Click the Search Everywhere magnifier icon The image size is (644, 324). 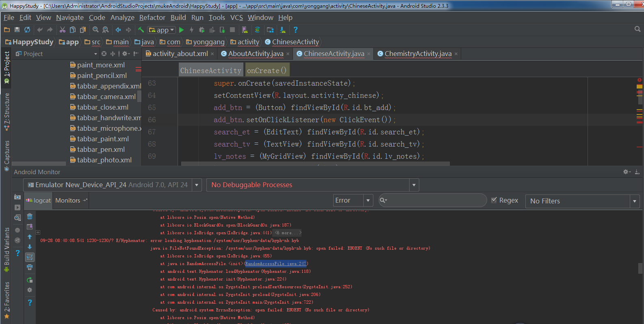click(x=637, y=29)
